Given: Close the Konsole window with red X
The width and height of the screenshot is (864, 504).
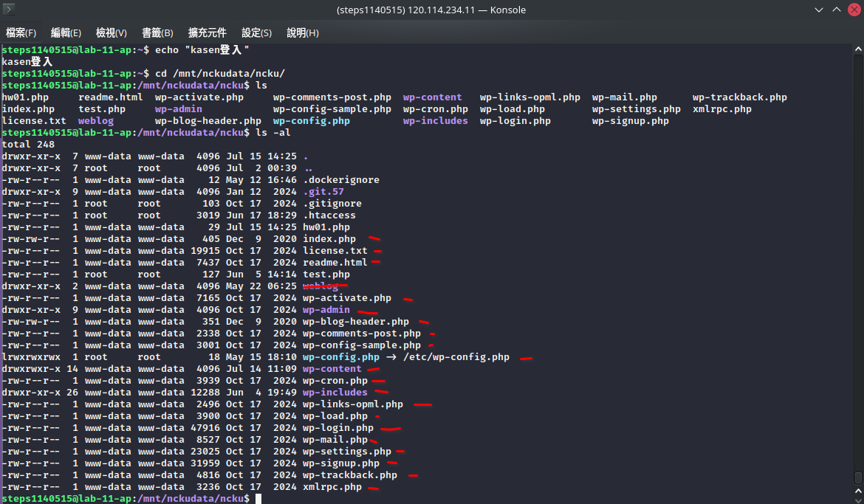Looking at the screenshot, I should [853, 10].
